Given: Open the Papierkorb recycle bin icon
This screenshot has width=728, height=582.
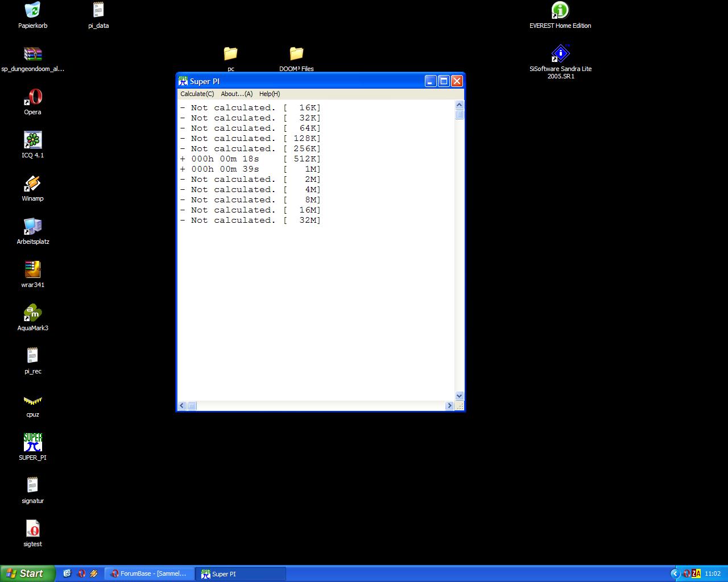Looking at the screenshot, I should 32,10.
